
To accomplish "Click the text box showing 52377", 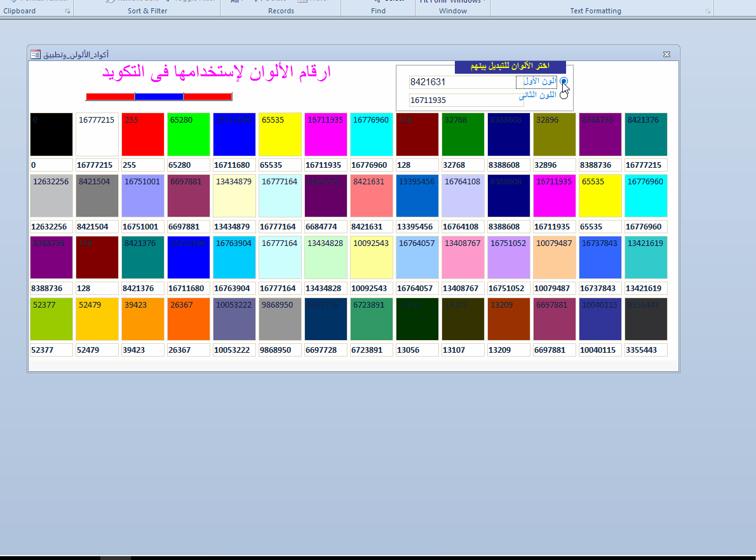I will (x=51, y=350).
